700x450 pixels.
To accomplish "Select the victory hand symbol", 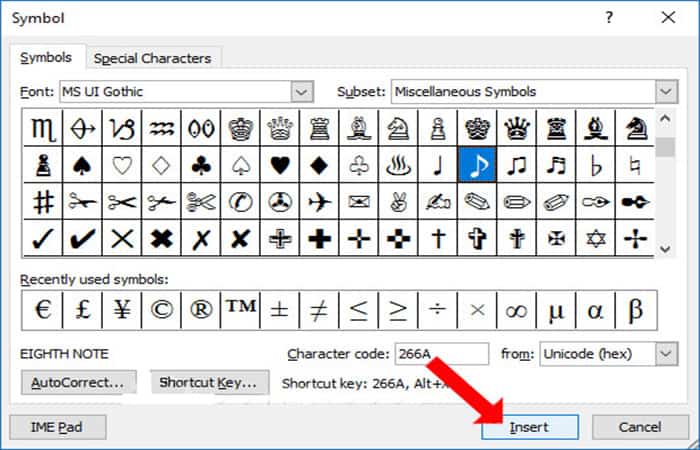I will tap(398, 201).
